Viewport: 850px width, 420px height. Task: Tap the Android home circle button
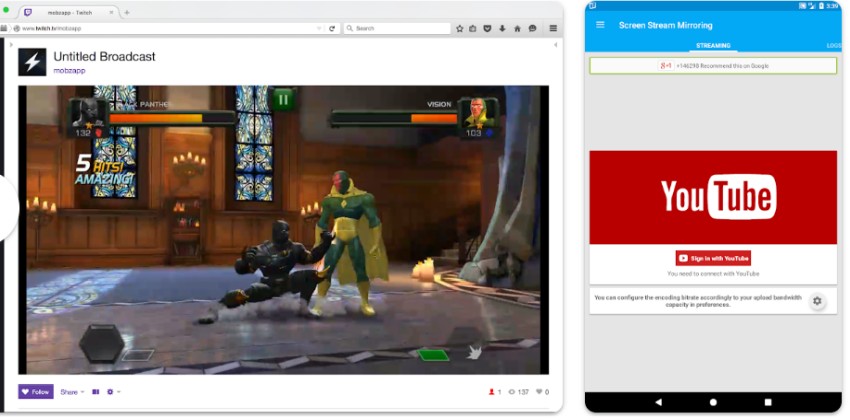pyautogui.click(x=713, y=402)
